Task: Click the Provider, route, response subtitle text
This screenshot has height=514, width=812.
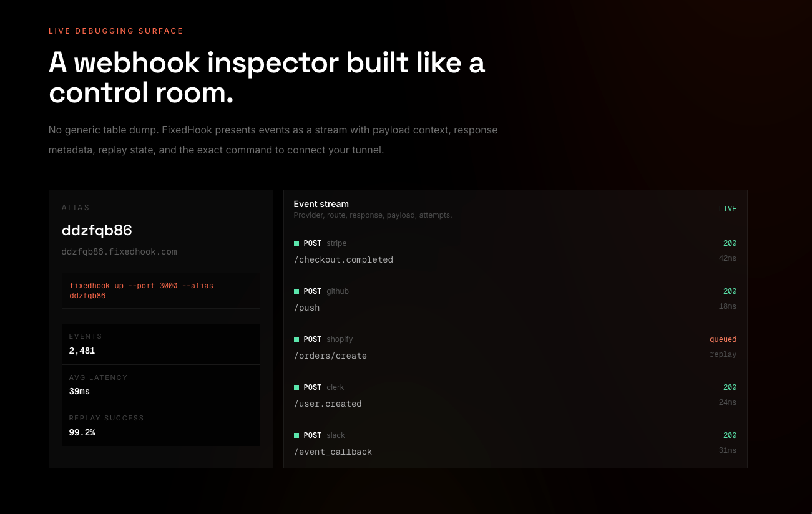Action: point(373,215)
